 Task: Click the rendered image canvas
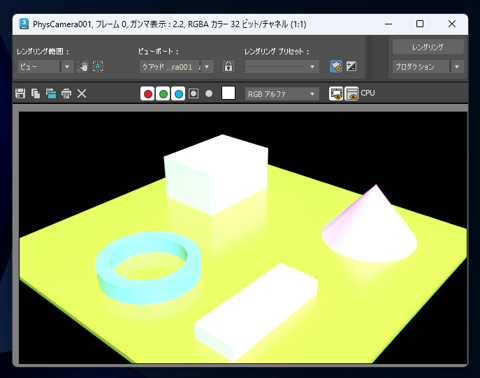pyautogui.click(x=243, y=237)
